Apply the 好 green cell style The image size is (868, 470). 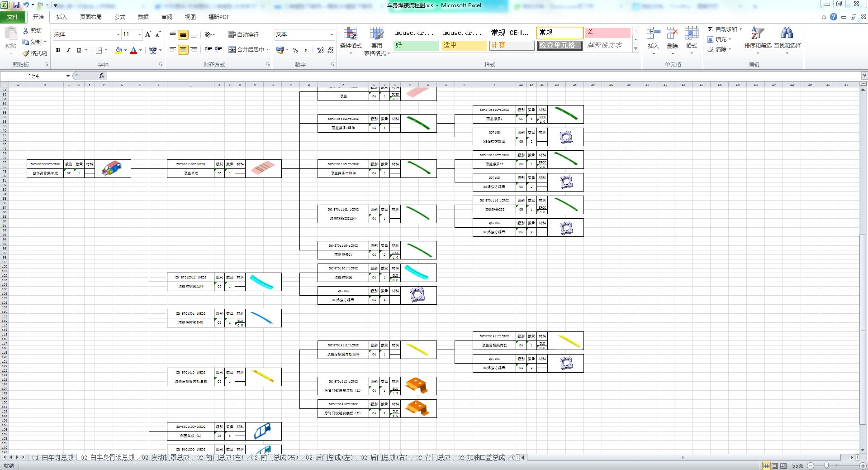pos(415,45)
